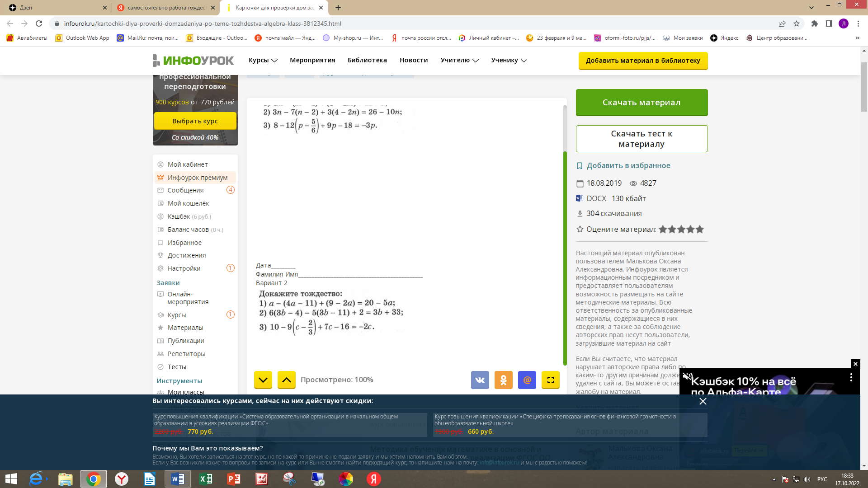Click the document viewer scrollbar
Screen dimensions: 868x488
[565, 258]
